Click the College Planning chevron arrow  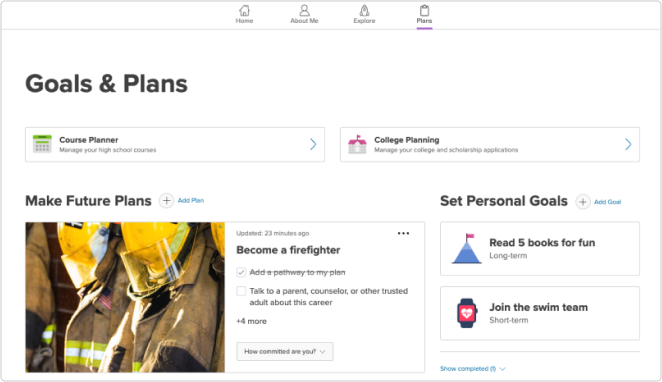click(x=628, y=144)
